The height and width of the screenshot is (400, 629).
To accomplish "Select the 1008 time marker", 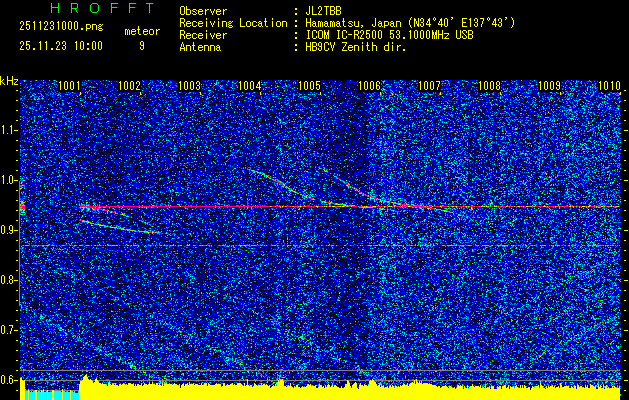I will (x=489, y=87).
